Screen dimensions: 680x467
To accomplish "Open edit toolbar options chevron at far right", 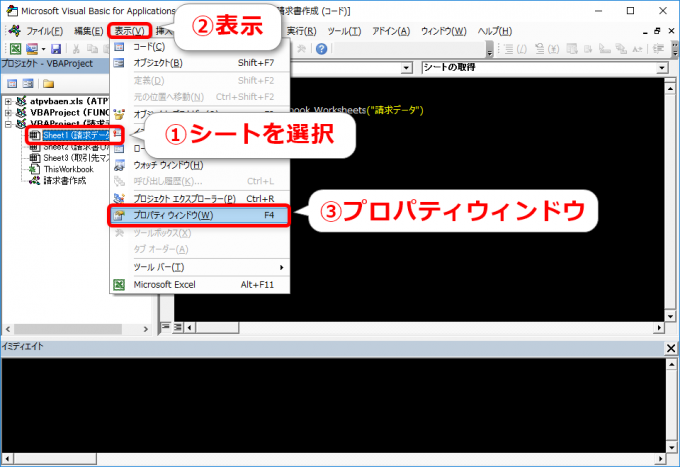I will click(x=675, y=49).
